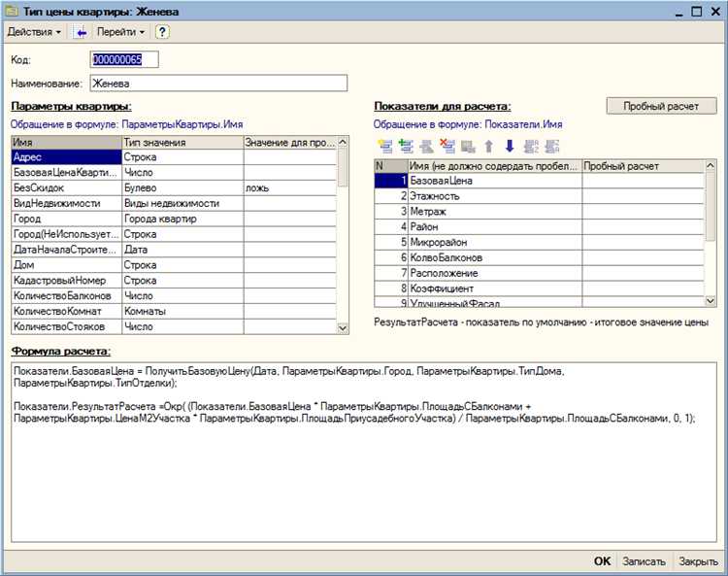The width and height of the screenshot is (728, 576).
Task: Click the Код input field
Action: tap(124, 59)
